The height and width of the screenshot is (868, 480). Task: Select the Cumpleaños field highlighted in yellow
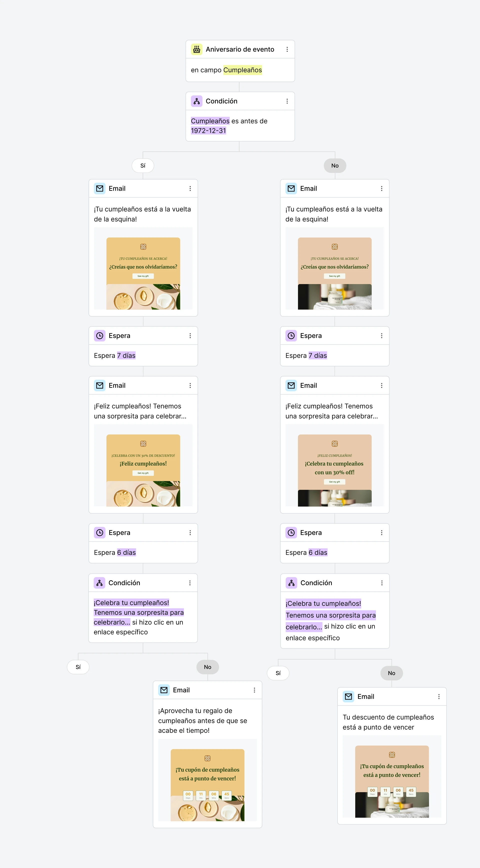pos(242,70)
